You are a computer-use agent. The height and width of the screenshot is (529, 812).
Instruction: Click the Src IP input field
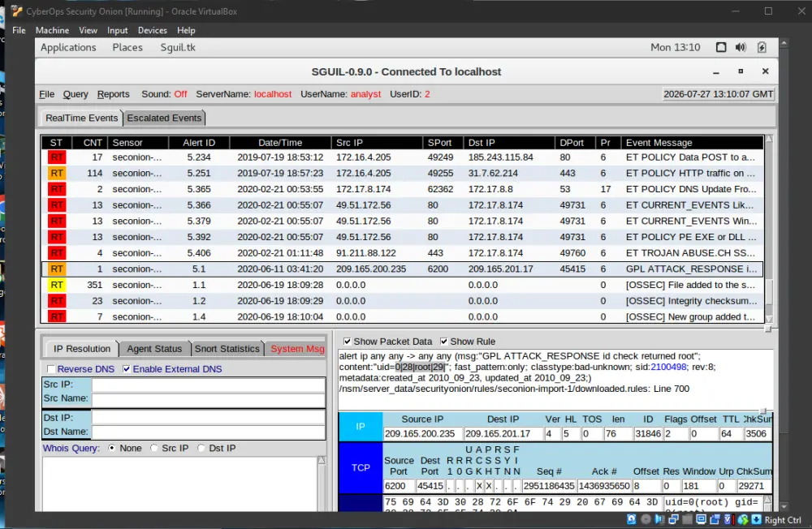208,385
